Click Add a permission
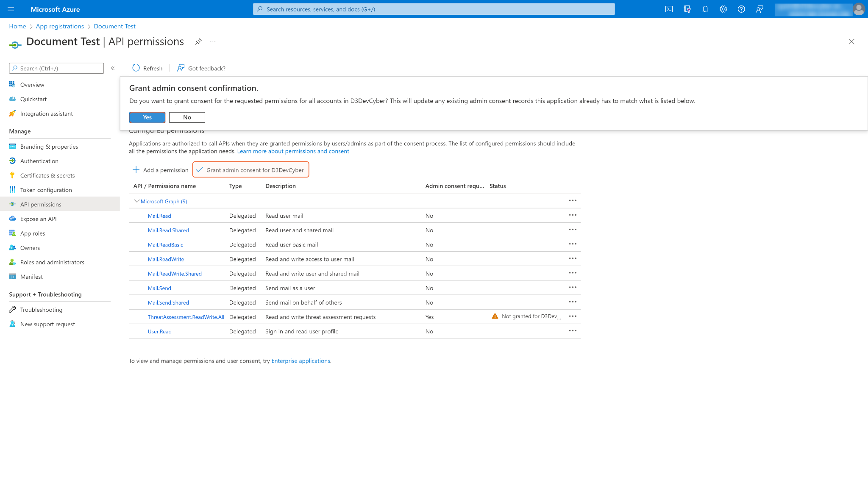This screenshot has height=488, width=868. [x=160, y=170]
